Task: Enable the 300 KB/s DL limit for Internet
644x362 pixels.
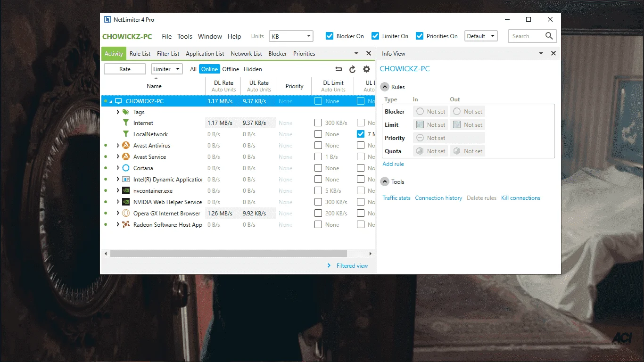Action: 318,123
